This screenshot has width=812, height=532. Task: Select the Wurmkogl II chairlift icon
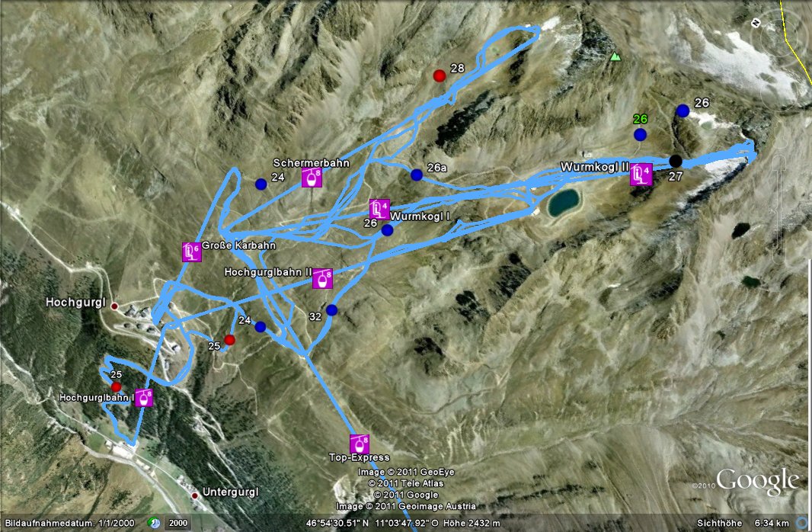click(641, 174)
